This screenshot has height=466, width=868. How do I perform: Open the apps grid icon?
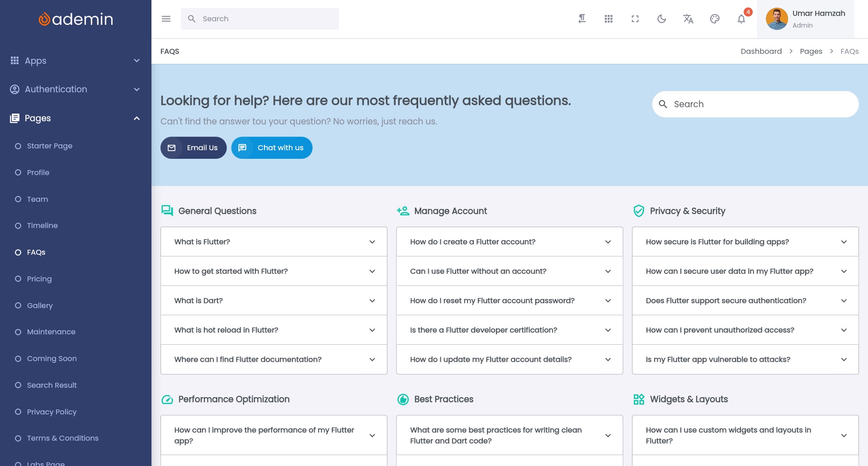609,19
